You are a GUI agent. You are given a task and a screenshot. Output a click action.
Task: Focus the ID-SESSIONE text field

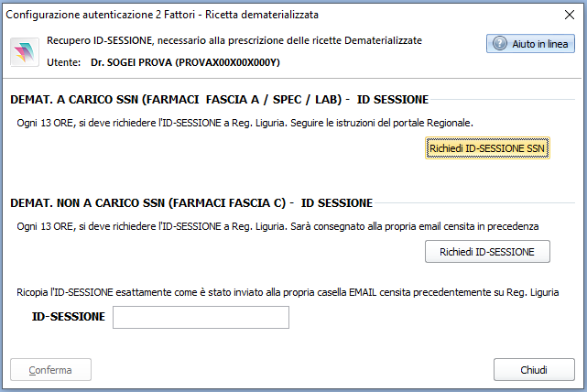(x=201, y=317)
